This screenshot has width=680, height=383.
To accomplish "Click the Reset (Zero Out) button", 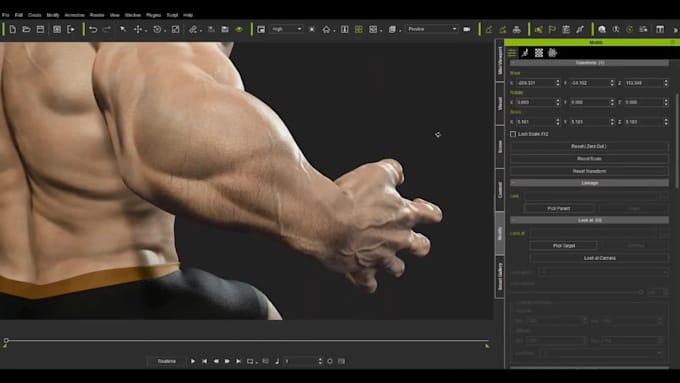I will [x=589, y=147].
